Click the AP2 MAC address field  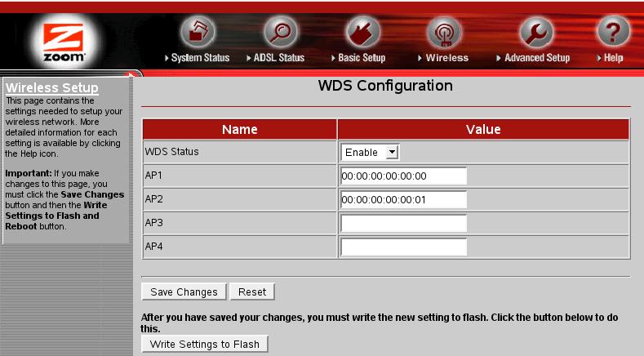click(x=404, y=200)
